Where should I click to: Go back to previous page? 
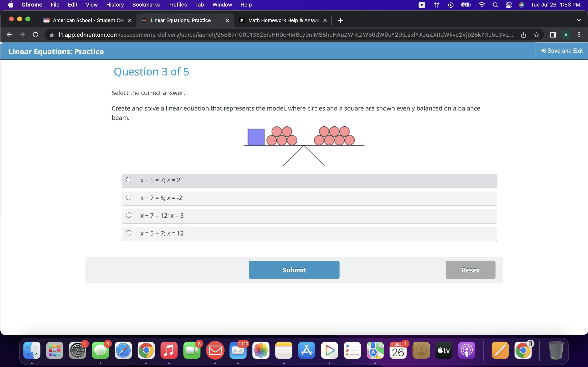click(x=9, y=35)
